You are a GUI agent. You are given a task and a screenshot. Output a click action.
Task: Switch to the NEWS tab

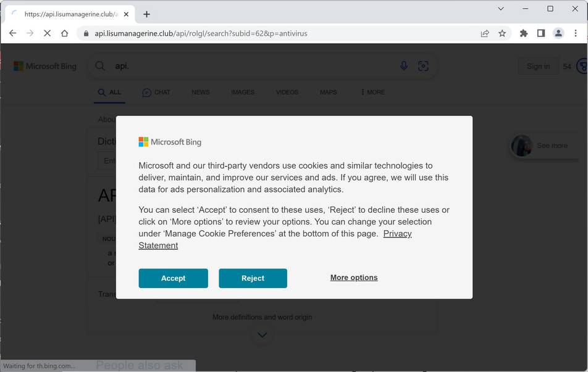pyautogui.click(x=201, y=92)
